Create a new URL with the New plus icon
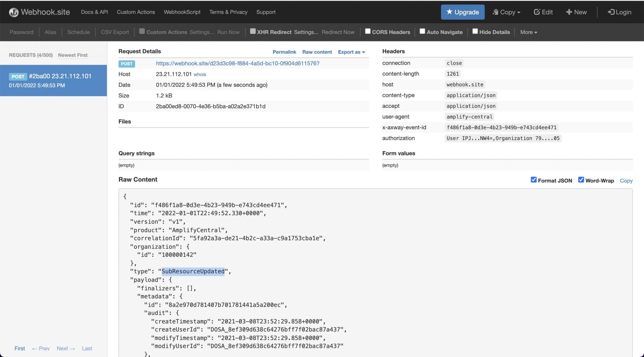 point(576,12)
